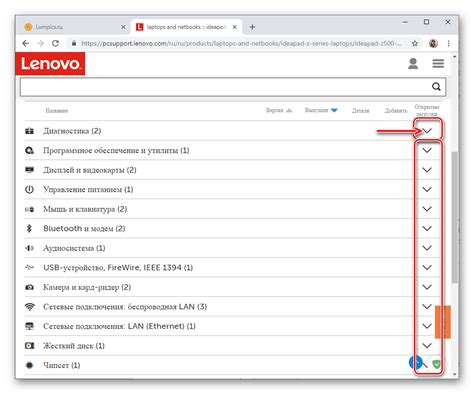This screenshot has width=474, height=394.
Task: Click the search magnifier icon
Action: tap(436, 87)
